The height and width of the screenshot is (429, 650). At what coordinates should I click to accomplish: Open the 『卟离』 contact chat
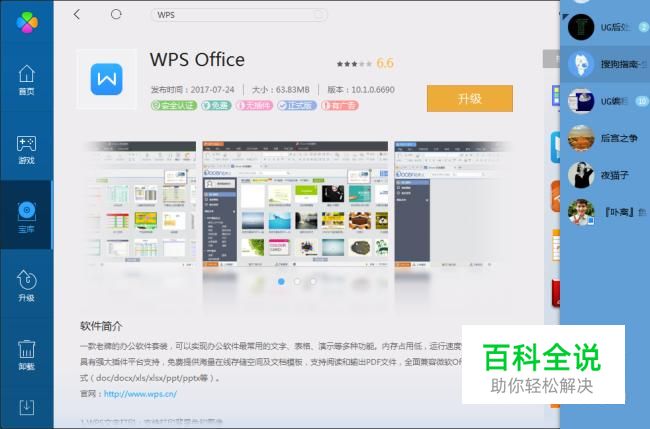[x=605, y=212]
